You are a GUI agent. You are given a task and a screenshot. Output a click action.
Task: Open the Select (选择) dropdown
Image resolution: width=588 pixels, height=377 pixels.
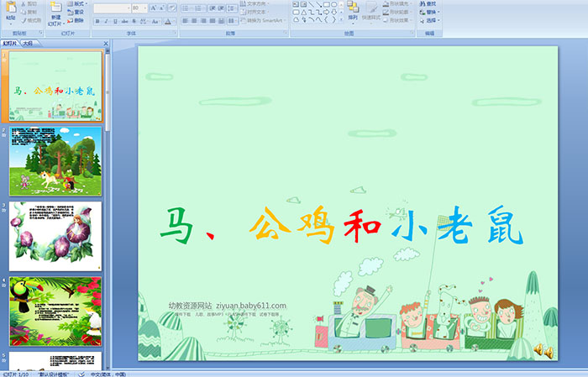coord(430,20)
